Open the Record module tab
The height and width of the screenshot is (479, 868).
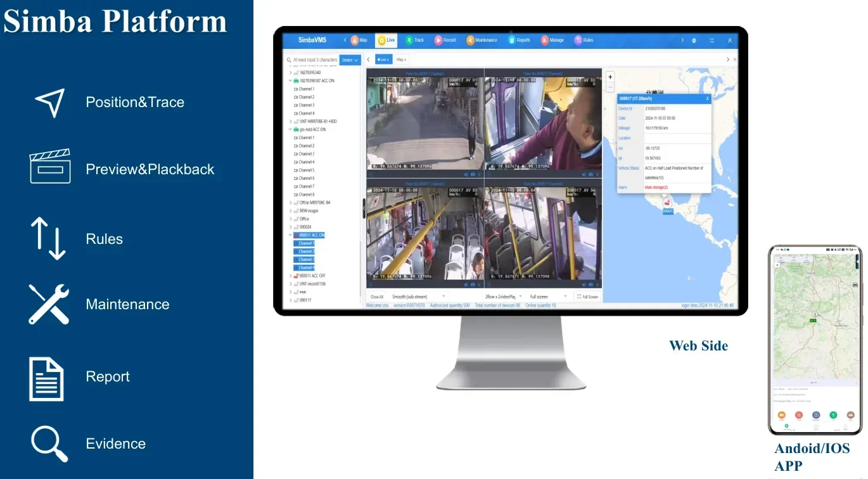[445, 40]
